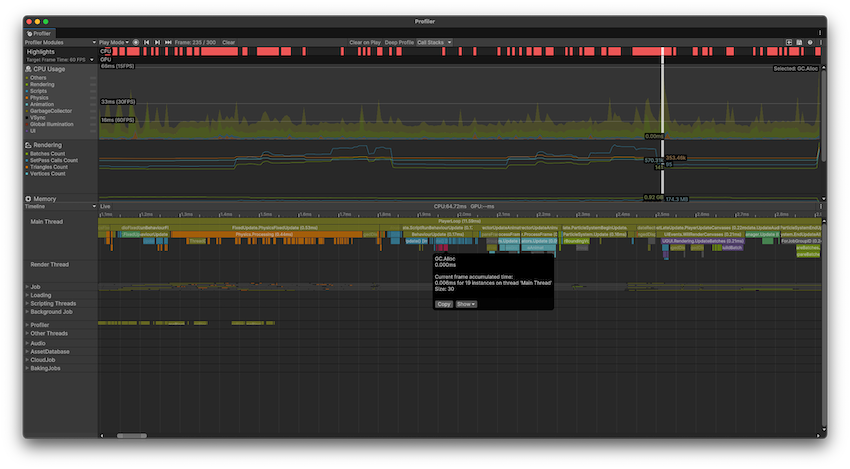Jump to the last recorded frame
Viewport: 850px width, 469px height.
coord(168,42)
